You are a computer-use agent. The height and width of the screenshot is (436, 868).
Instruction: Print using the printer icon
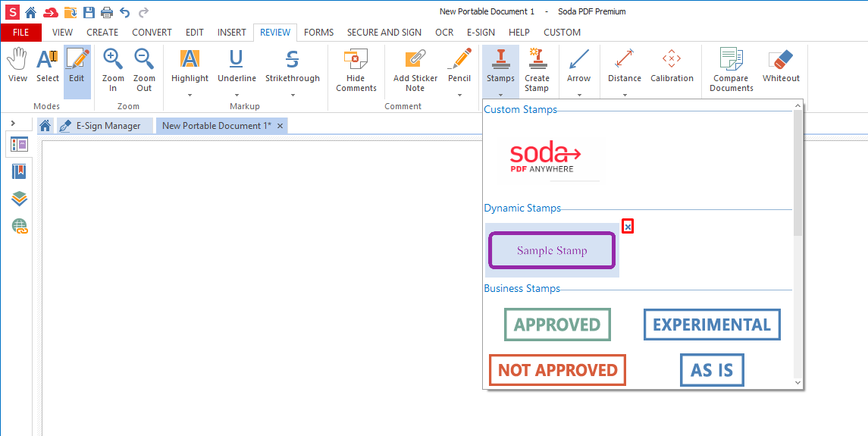(107, 11)
